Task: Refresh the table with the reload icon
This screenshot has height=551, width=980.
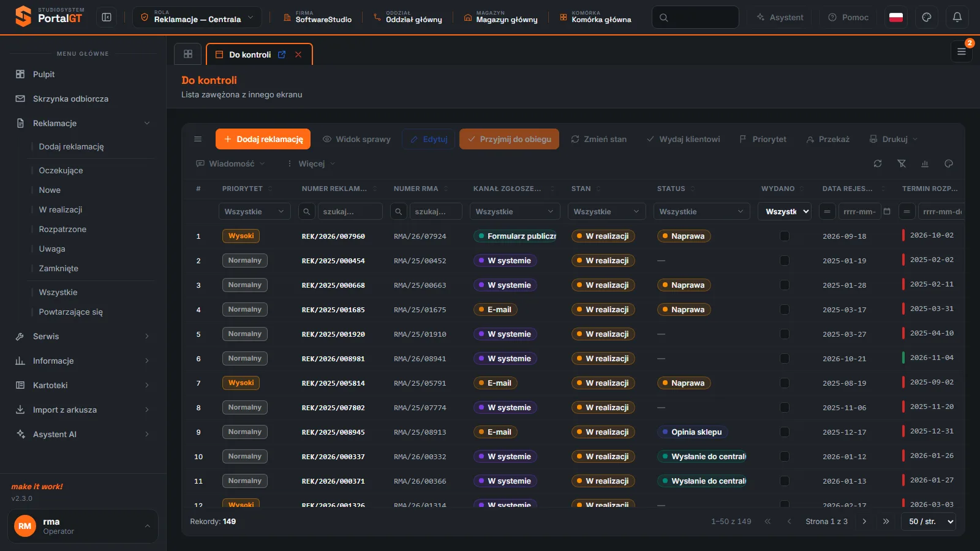Action: point(878,163)
